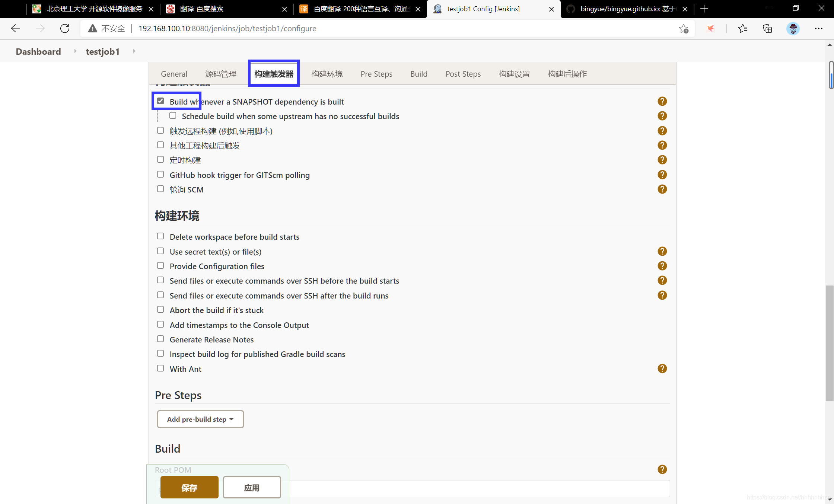Open browser collections panel

click(767, 29)
